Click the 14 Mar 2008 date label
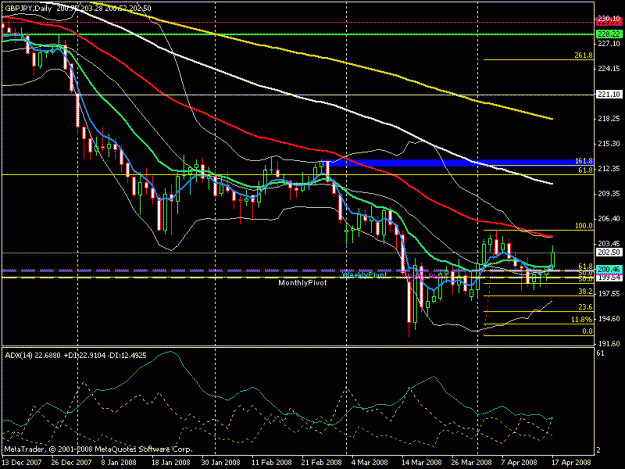 [x=422, y=463]
